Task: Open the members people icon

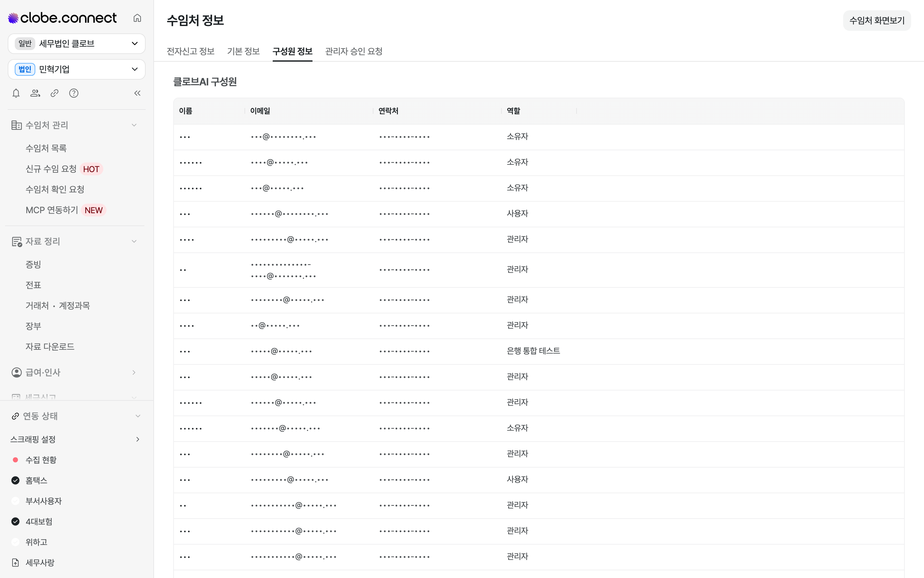Action: [35, 93]
